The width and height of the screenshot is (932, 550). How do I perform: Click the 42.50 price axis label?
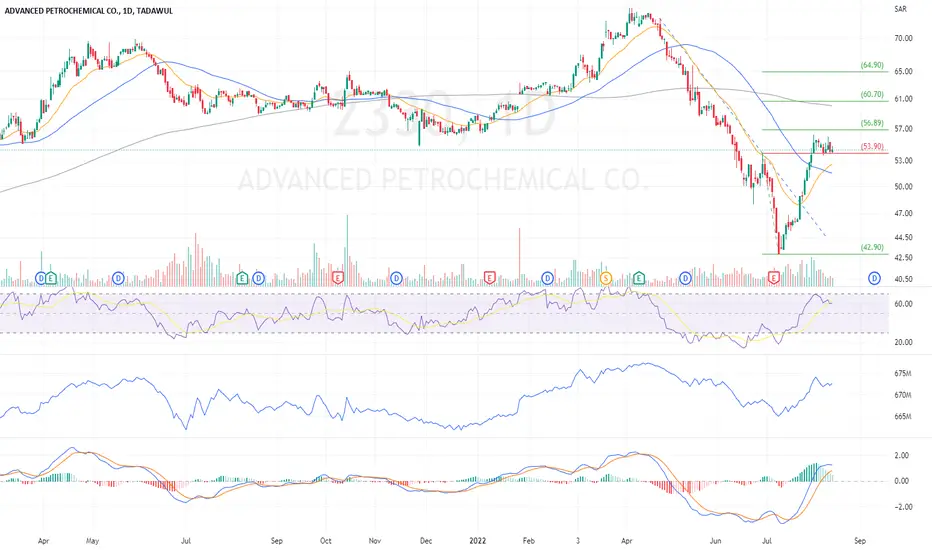click(903, 257)
